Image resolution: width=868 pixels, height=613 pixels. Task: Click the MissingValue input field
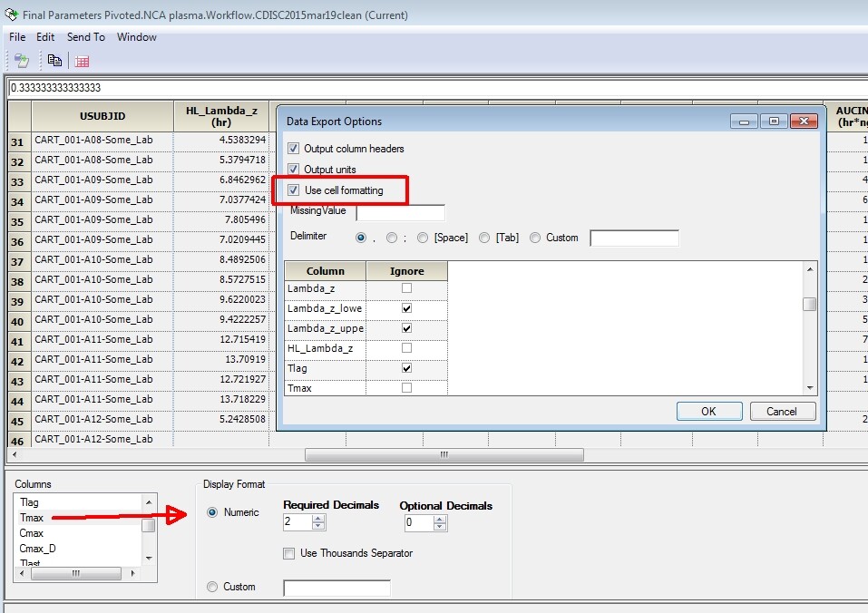[400, 212]
